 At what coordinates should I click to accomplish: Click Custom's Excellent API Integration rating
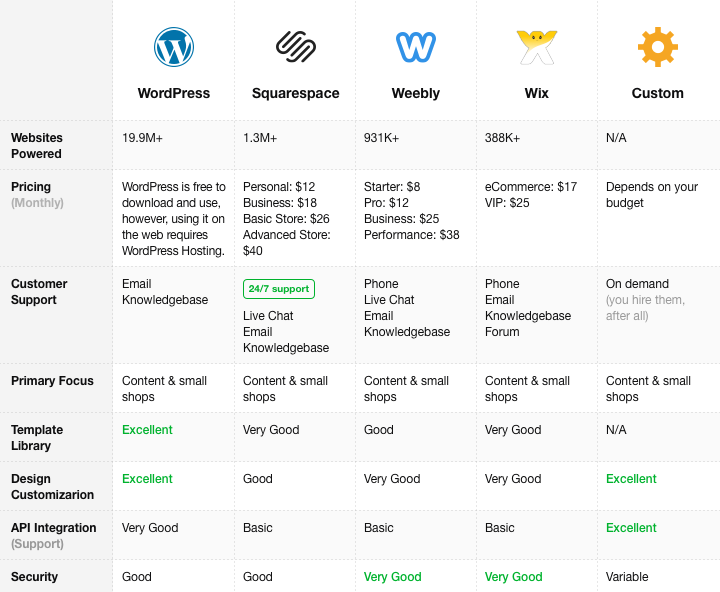coord(631,528)
